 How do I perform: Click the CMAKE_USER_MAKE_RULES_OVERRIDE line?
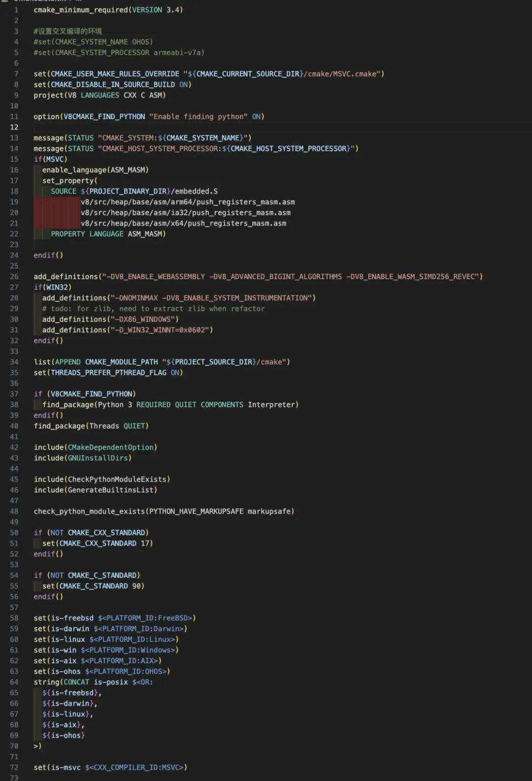(209, 74)
